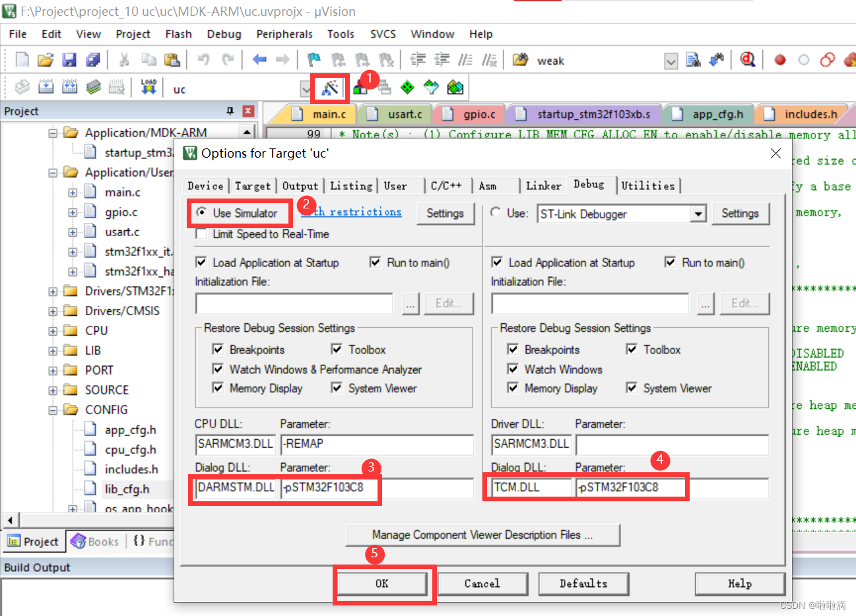Click right-side Dialog DLL field TCM.DLL

coord(533,487)
